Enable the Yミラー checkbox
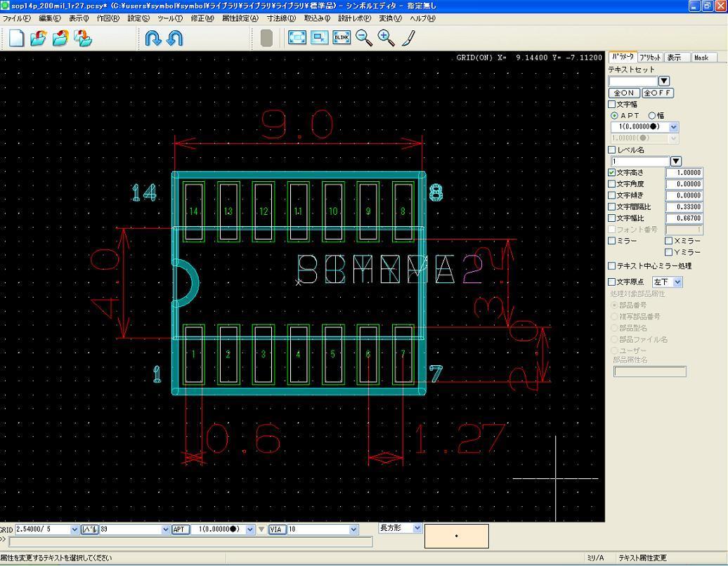Screen dimensions: 728x566 point(668,252)
